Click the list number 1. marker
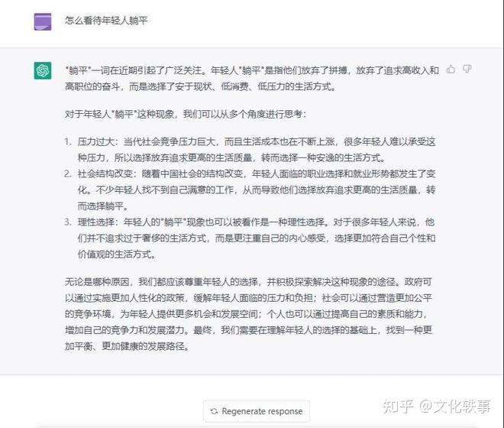The image size is (504, 428). tap(68, 141)
